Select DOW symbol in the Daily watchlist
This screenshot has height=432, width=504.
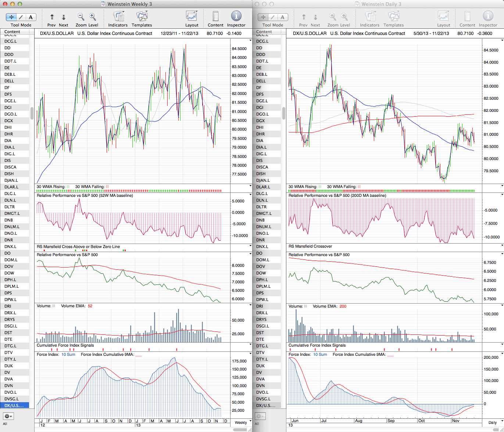[261, 273]
